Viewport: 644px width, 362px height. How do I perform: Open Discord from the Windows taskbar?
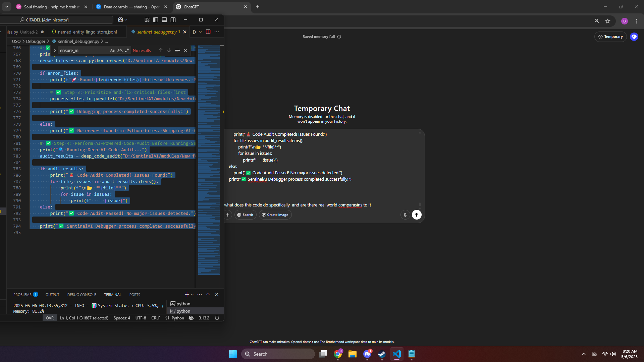coord(367,354)
